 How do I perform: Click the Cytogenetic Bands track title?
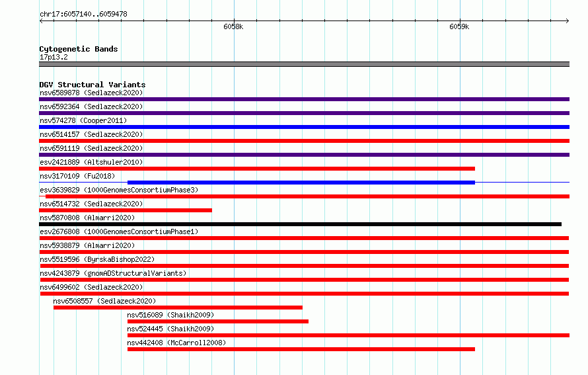coord(79,49)
